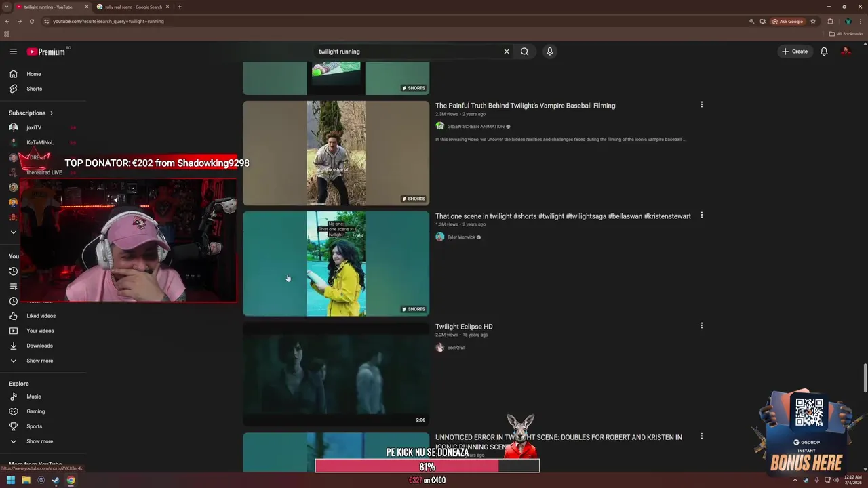The image size is (868, 488).
Task: Open Steam from the taskbar
Action: (x=56, y=480)
